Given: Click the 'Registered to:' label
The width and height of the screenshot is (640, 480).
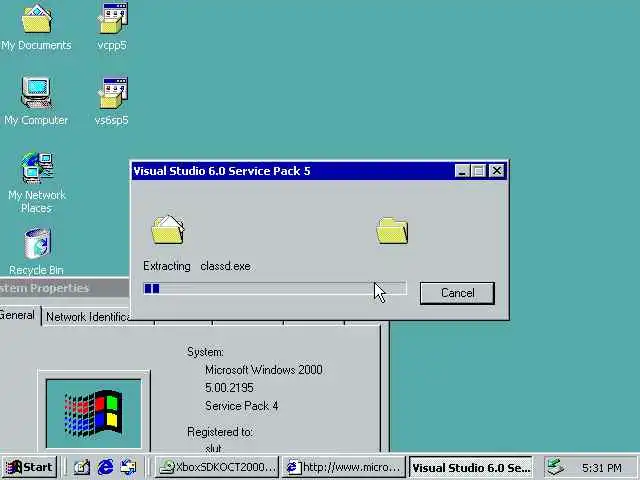Looking at the screenshot, I should pyautogui.click(x=220, y=432).
